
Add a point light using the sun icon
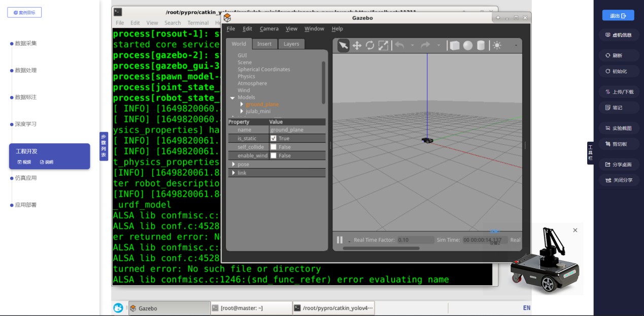[497, 46]
